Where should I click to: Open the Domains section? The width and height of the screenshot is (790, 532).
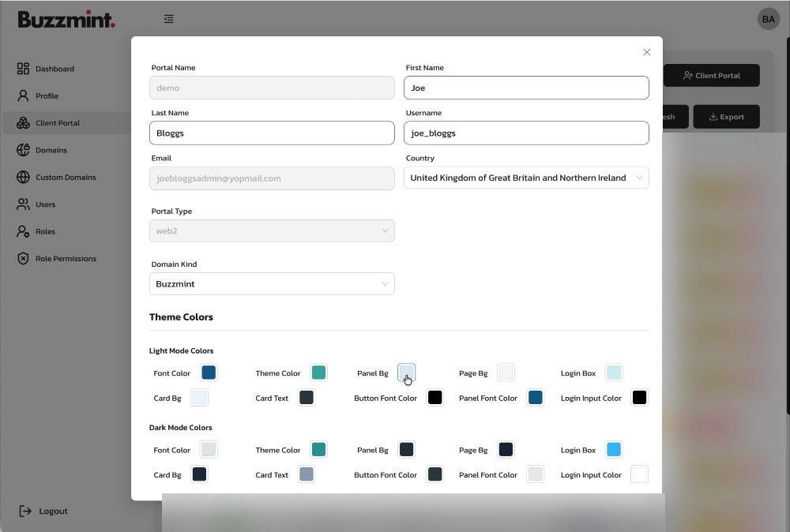tap(51, 150)
